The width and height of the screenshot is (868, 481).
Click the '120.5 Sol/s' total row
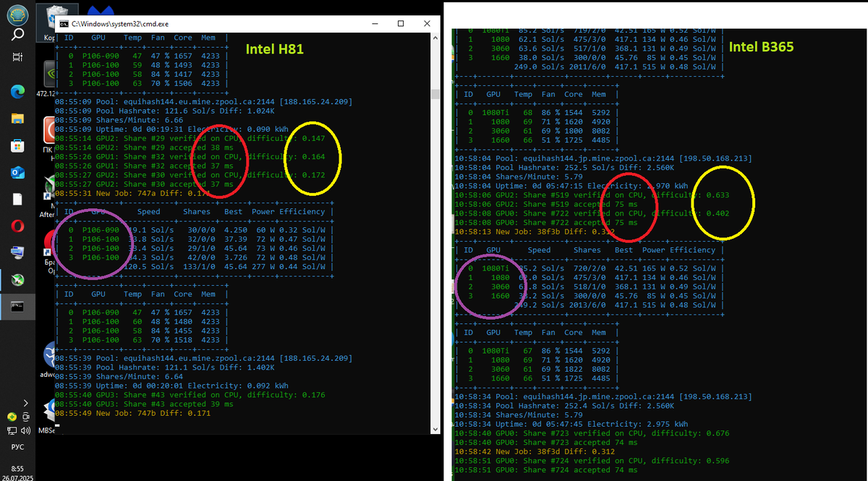(x=194, y=267)
